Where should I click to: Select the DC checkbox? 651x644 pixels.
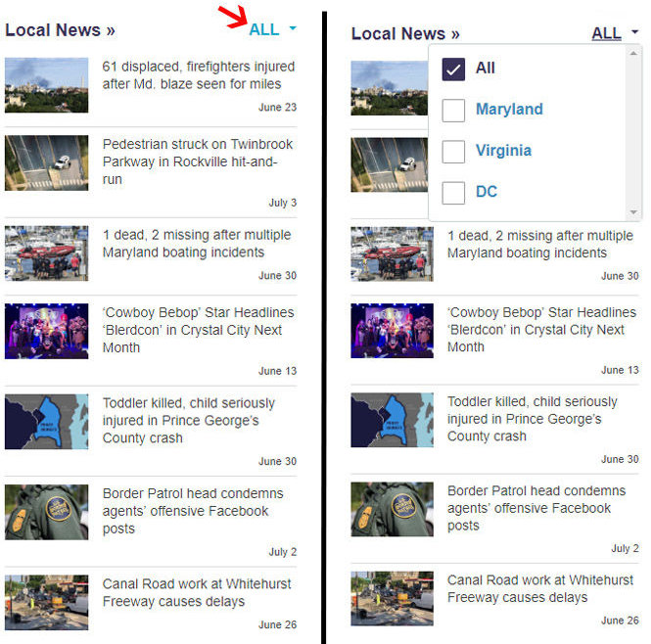tap(453, 192)
